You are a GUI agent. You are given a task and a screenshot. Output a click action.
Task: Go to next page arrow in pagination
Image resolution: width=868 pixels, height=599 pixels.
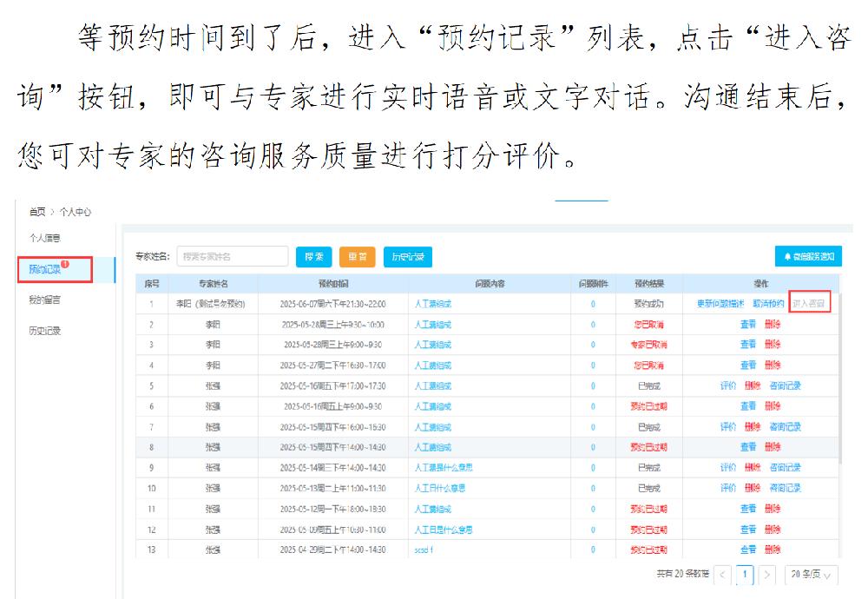(x=766, y=575)
